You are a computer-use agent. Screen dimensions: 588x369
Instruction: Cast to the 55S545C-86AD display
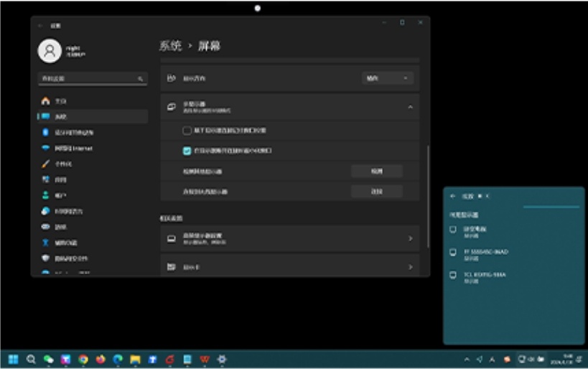514,255
